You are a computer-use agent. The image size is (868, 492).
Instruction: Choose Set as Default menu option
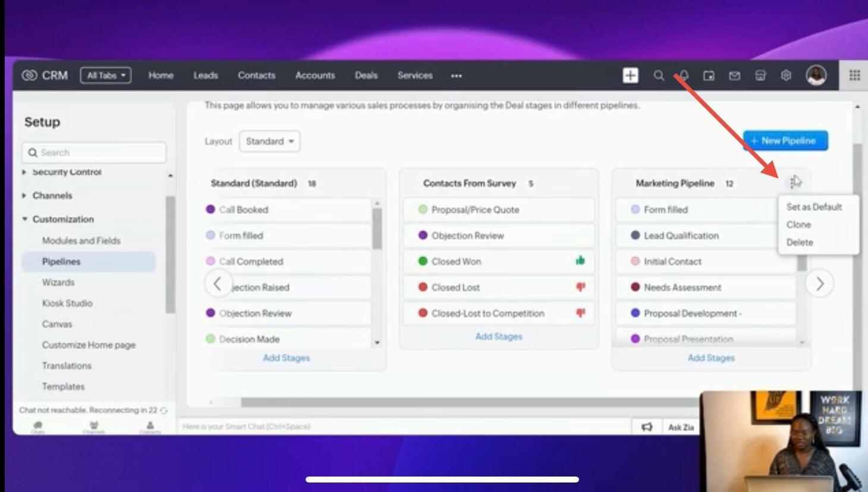coord(814,207)
